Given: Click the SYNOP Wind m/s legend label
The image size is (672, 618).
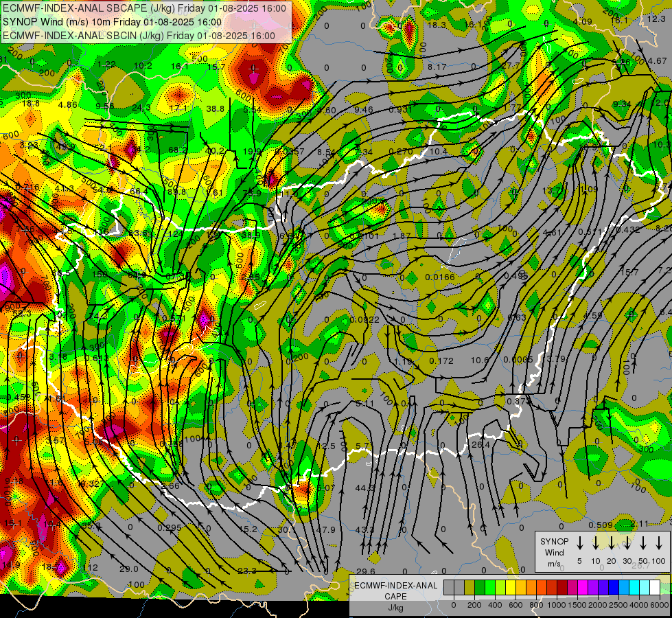Looking at the screenshot, I should 554,552.
